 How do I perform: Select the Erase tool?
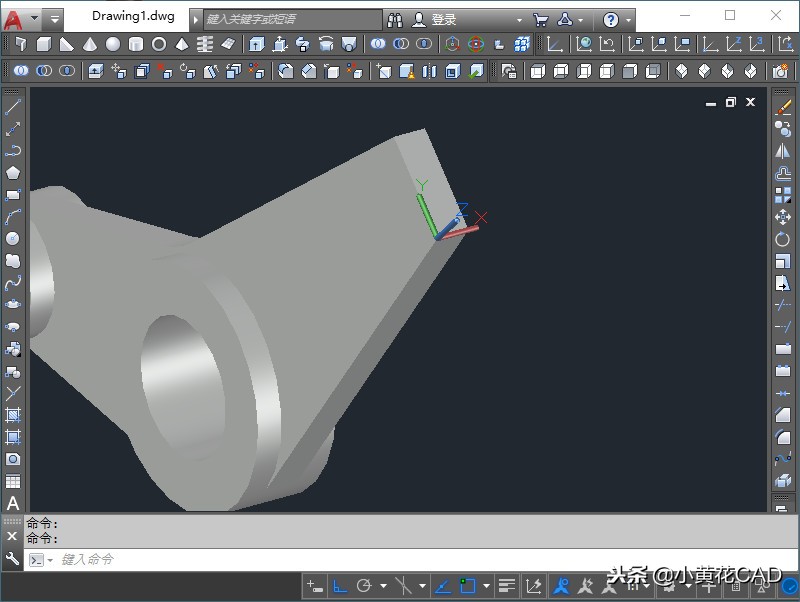pos(783,107)
